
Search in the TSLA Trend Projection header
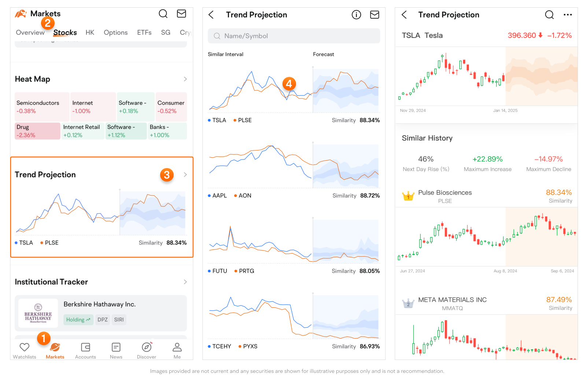[549, 15]
